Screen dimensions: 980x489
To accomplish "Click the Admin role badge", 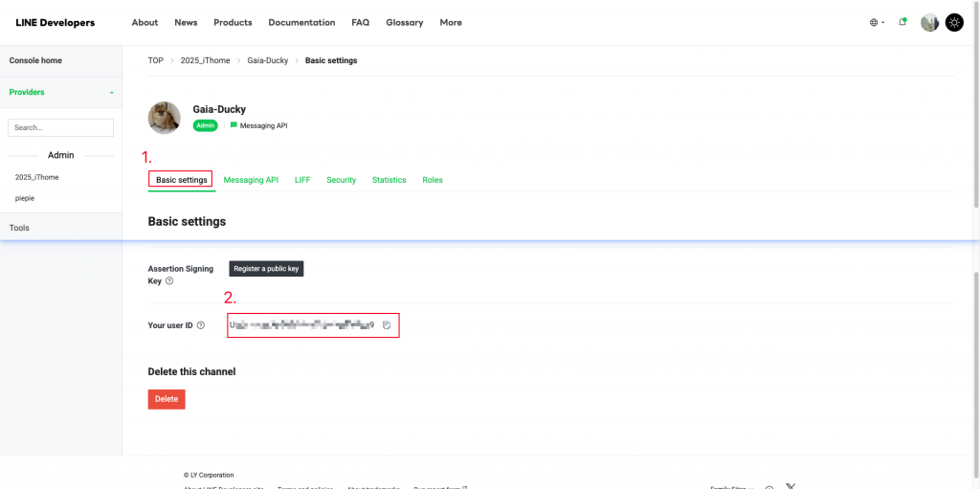I will pyautogui.click(x=205, y=125).
